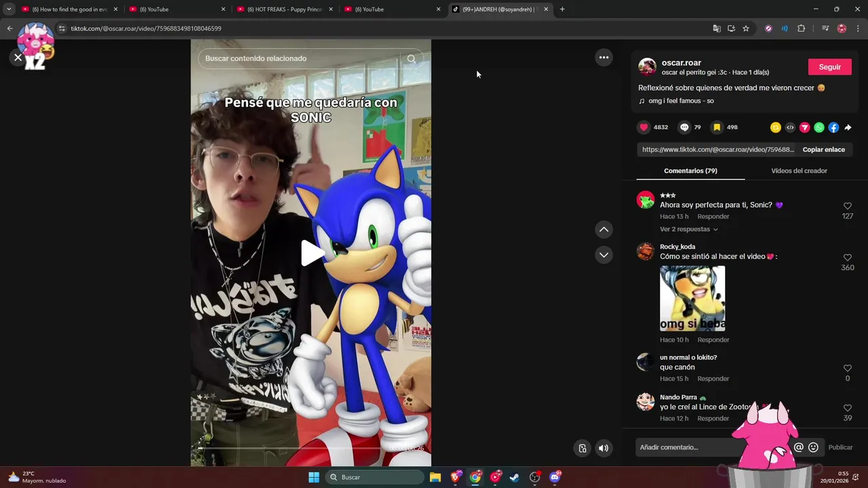868x488 pixels.
Task: Open Steam from the taskbar
Action: pyautogui.click(x=515, y=477)
